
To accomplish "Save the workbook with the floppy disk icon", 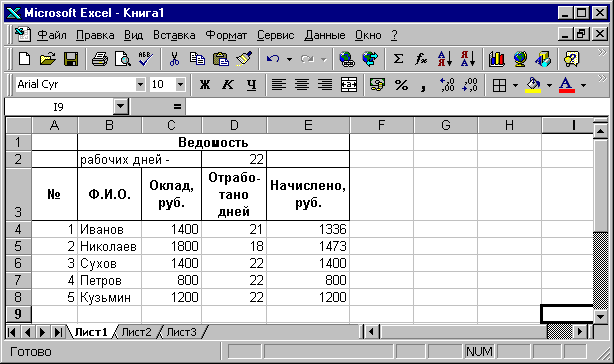I will (x=71, y=59).
